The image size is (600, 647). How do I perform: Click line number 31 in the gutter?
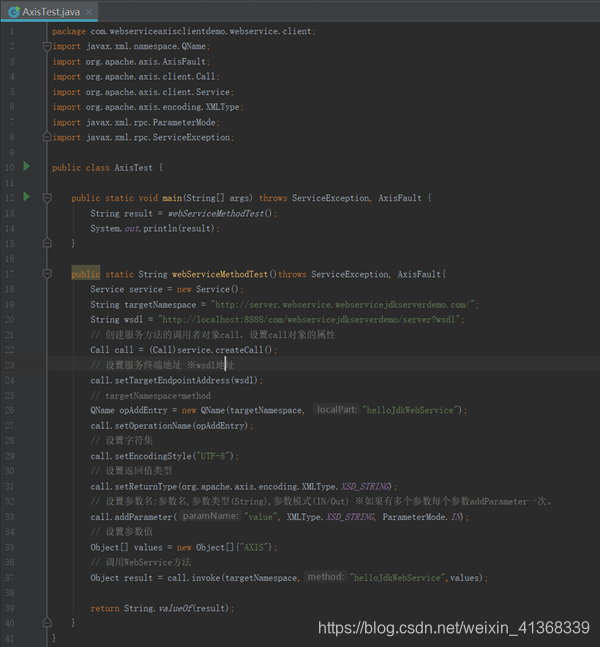pos(9,487)
